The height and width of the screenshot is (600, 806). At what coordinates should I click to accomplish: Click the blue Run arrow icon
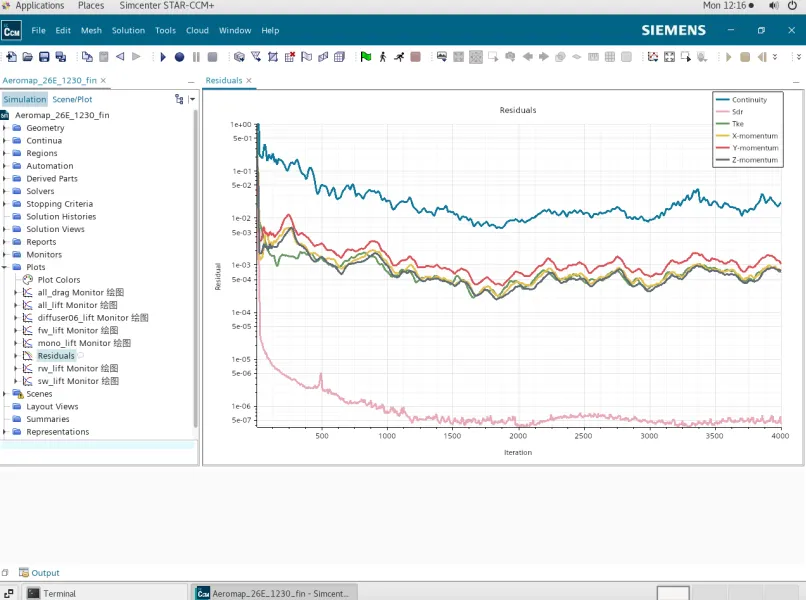pos(163,57)
